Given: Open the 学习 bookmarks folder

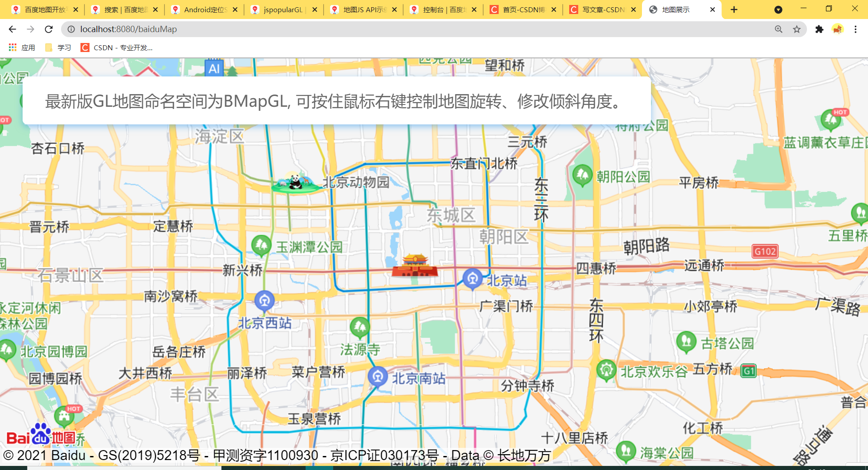Looking at the screenshot, I should 58,47.
